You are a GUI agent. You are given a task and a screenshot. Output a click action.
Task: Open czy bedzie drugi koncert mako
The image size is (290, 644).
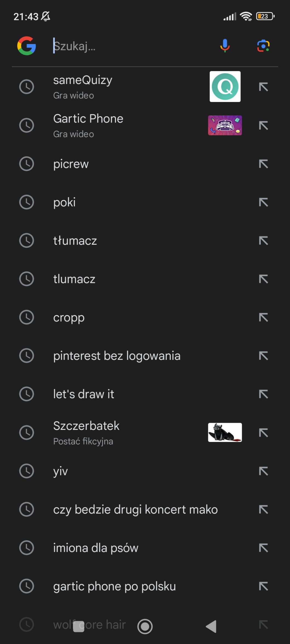coord(135,509)
